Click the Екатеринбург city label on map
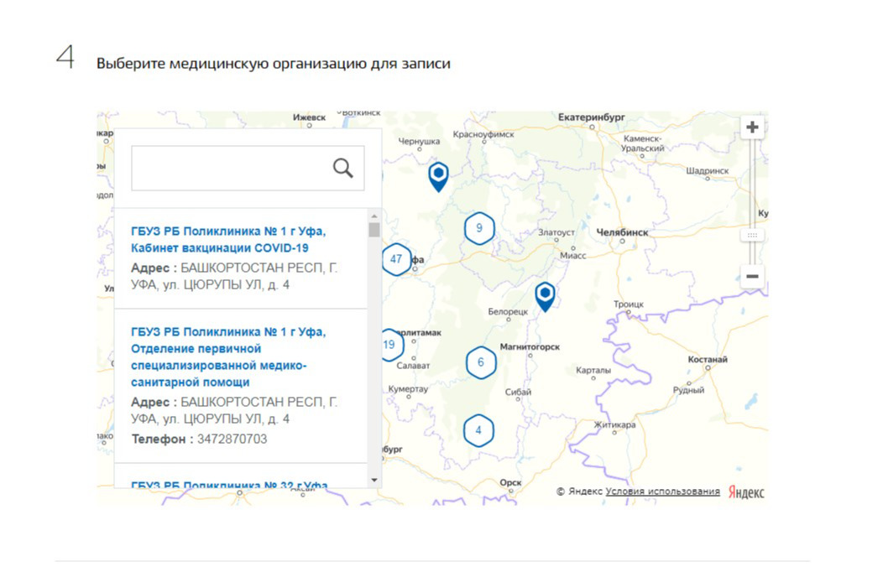Viewport: 883px width, 588px height. coord(591,117)
